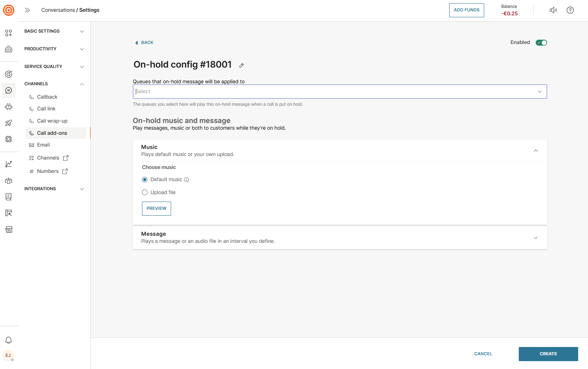Open Callback under Channels menu
This screenshot has height=369, width=588.
47,97
